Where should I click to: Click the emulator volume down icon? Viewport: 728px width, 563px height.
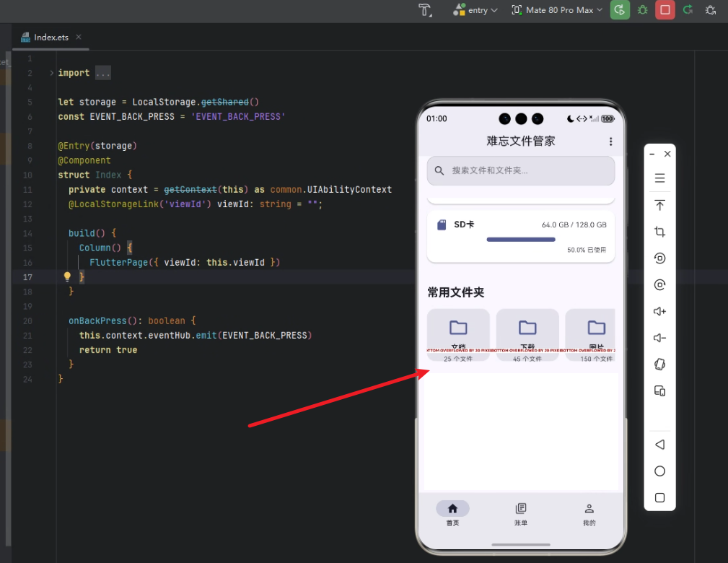pos(659,338)
